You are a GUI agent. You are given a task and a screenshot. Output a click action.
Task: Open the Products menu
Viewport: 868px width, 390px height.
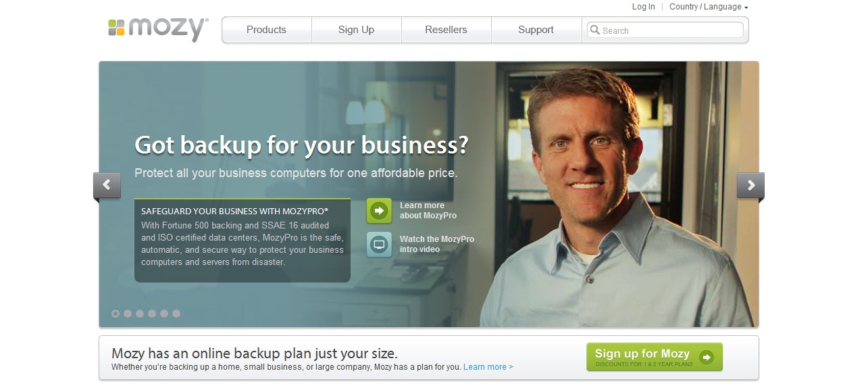pos(266,30)
